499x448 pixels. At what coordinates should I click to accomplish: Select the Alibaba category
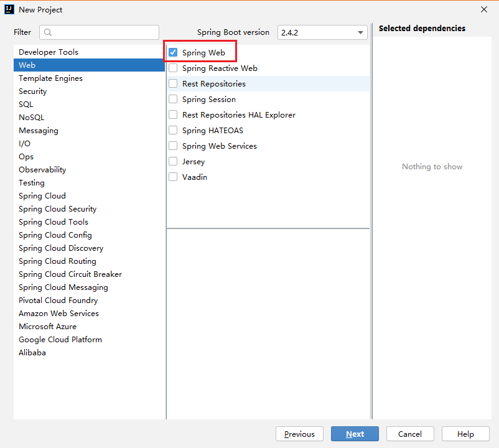coord(32,352)
